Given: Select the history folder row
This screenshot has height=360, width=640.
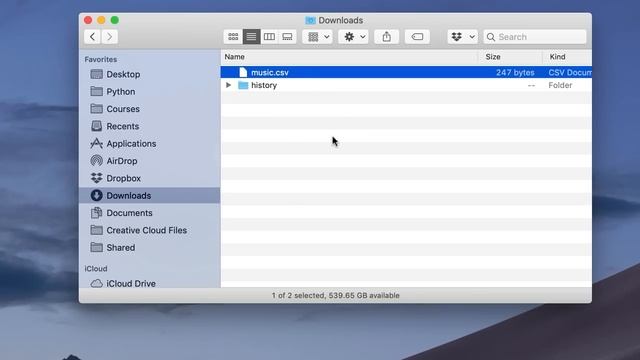Looking at the screenshot, I should coord(406,85).
